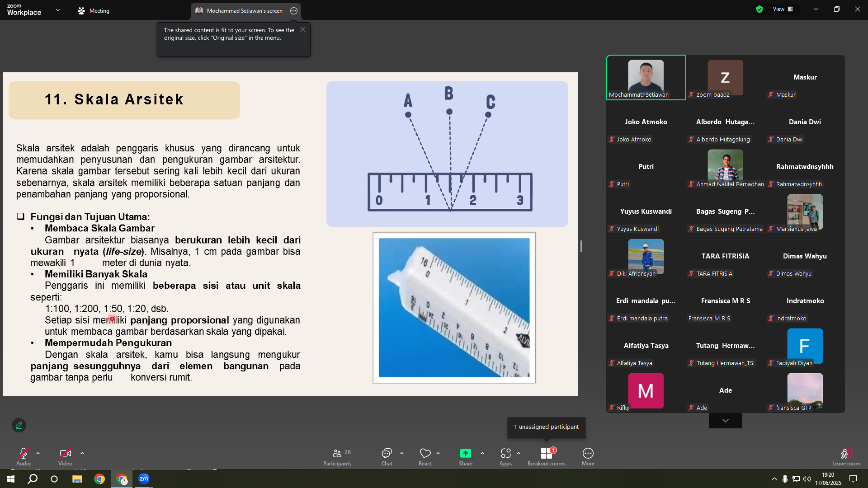Expand audio options arrow next to Audio
Image resolution: width=868 pixels, height=488 pixels.
tap(38, 453)
